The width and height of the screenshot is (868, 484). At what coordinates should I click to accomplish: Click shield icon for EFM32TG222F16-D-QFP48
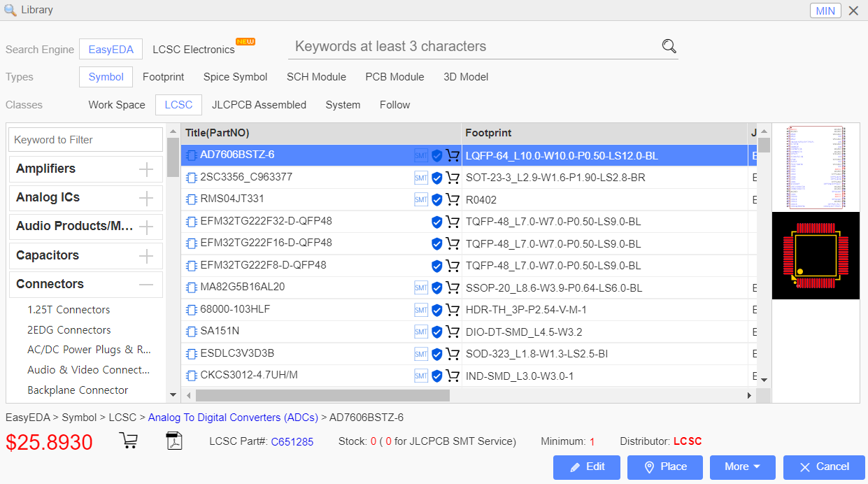point(437,243)
